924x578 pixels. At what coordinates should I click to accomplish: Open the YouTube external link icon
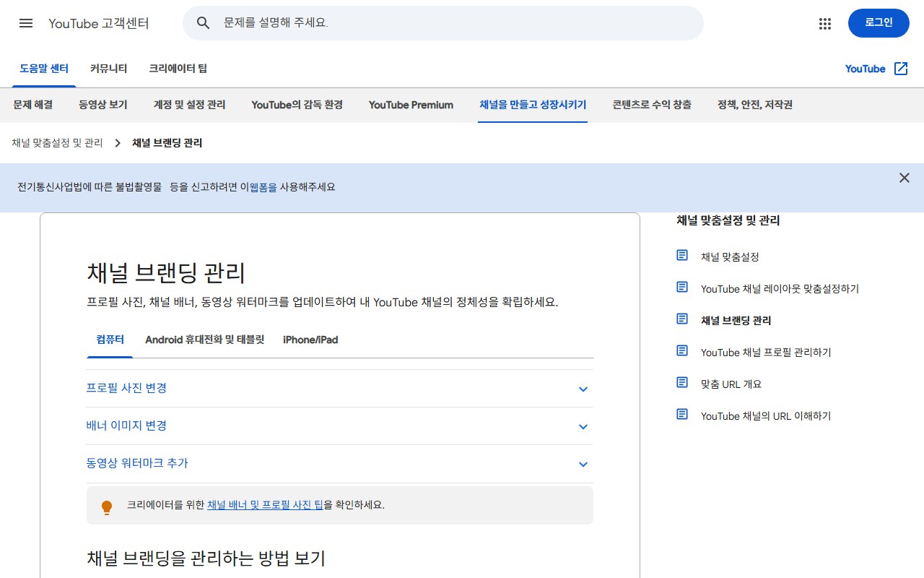pos(901,69)
